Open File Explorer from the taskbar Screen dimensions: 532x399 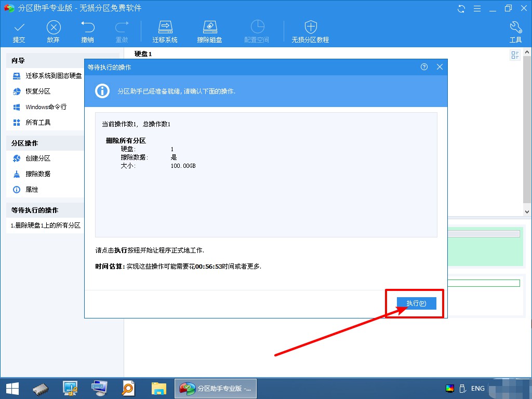(x=159, y=389)
